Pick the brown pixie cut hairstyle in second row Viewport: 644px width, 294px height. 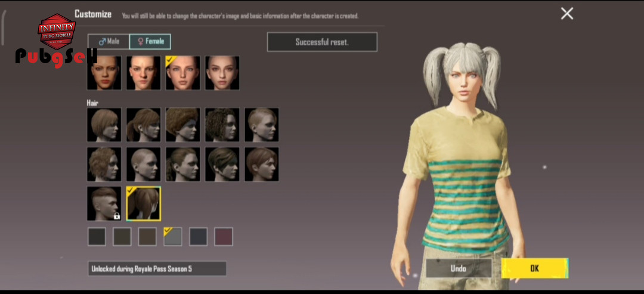click(262, 164)
